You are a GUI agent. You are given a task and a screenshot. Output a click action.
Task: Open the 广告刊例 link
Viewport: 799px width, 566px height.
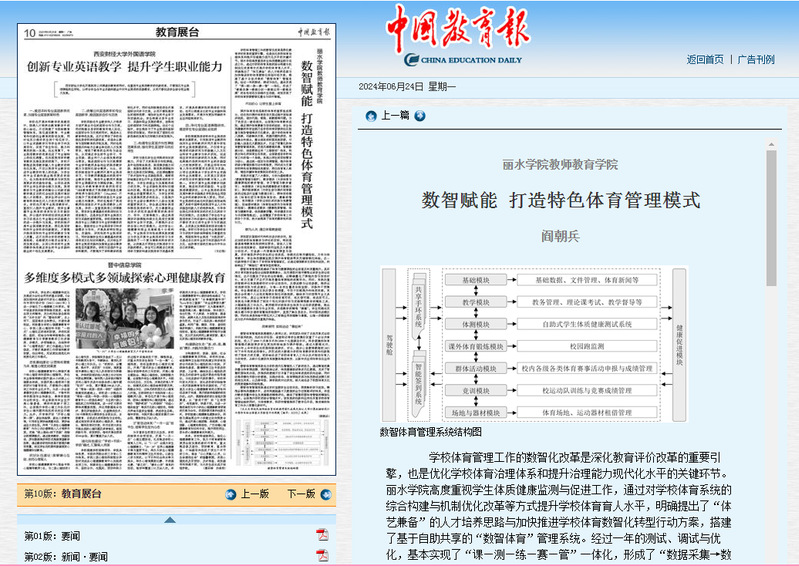pyautogui.click(x=756, y=60)
